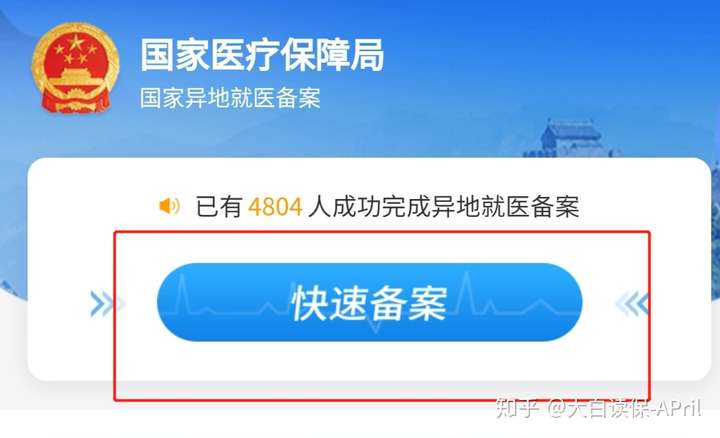Start the 快速备案 quick filing button
The width and height of the screenshot is (720, 438).
click(370, 302)
